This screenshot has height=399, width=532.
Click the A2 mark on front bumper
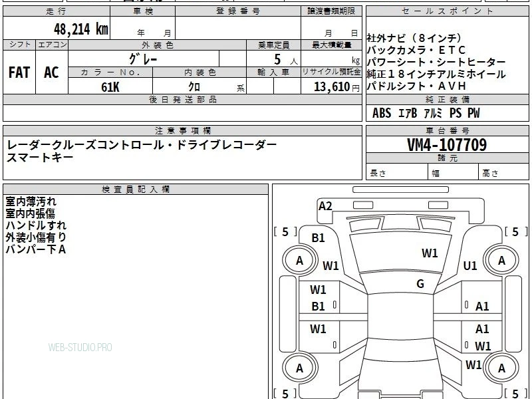tap(325, 206)
